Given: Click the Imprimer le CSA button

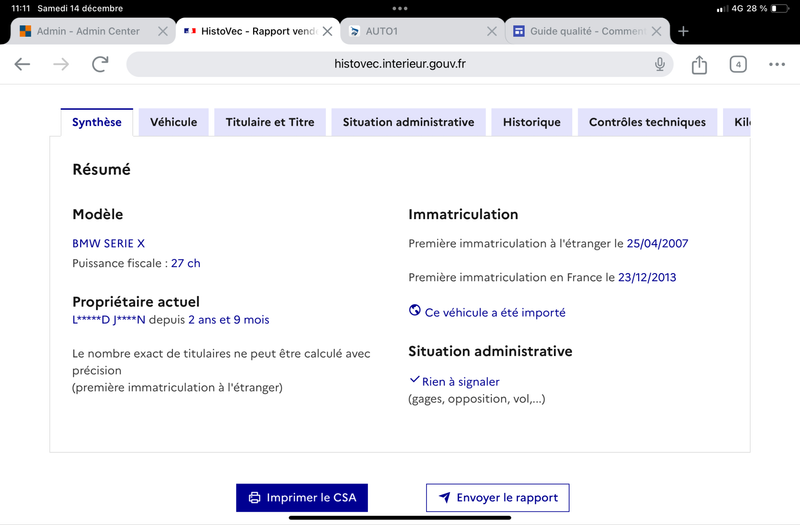Looking at the screenshot, I should [x=302, y=498].
